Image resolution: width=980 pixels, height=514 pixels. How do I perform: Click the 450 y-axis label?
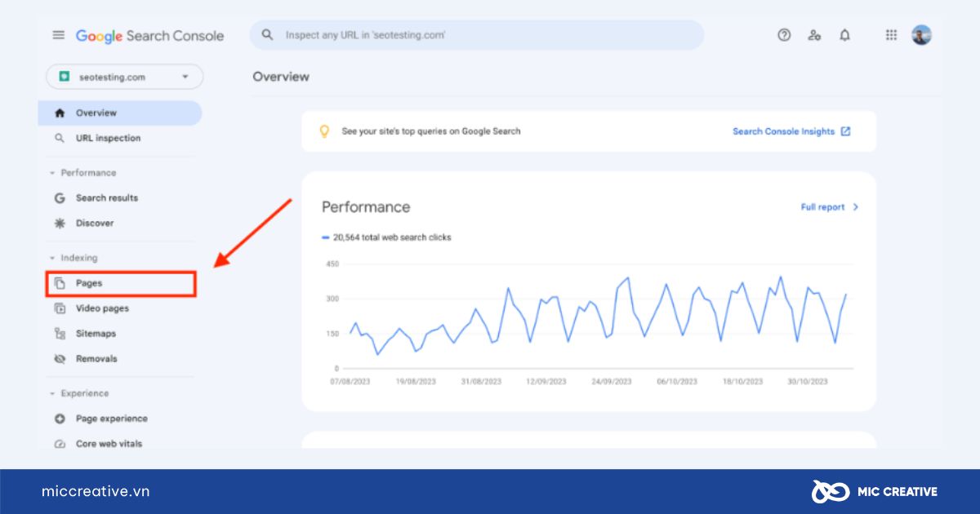click(x=332, y=264)
